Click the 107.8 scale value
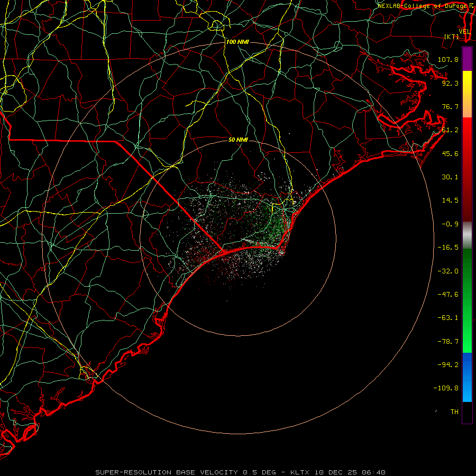 coord(448,59)
